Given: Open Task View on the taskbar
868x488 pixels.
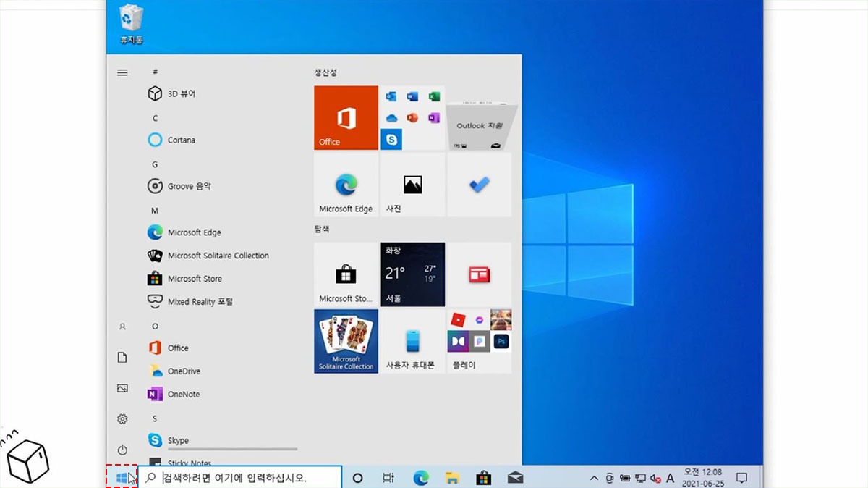Looking at the screenshot, I should (x=388, y=478).
